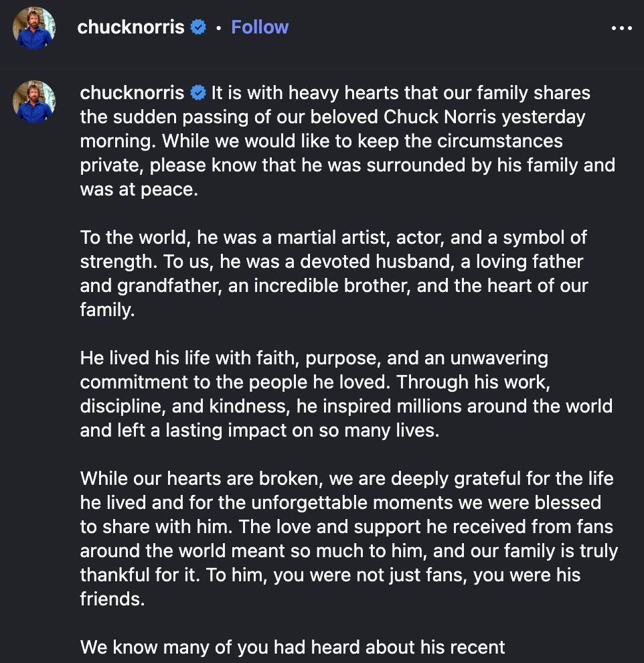The height and width of the screenshot is (663, 644).
Task: Click the "and left a lasting impact" line
Action: point(260,430)
